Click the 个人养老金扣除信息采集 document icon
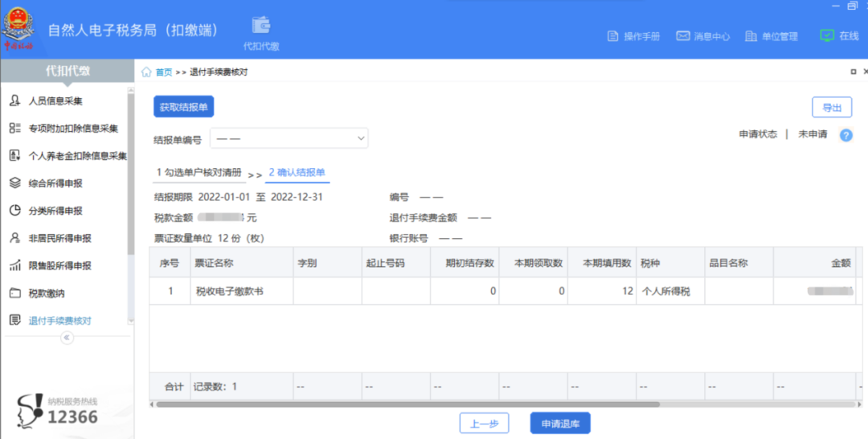Viewport: 868px width, 439px height. [x=15, y=155]
